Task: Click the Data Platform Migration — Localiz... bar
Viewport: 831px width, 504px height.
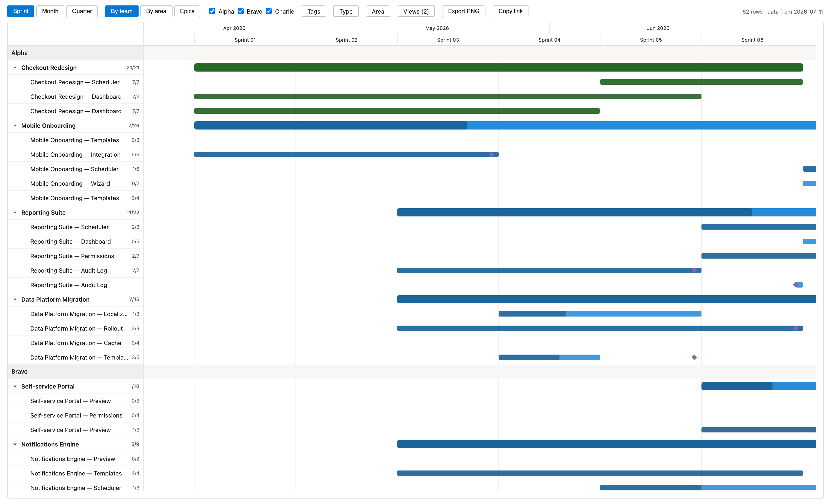Action: click(x=600, y=314)
